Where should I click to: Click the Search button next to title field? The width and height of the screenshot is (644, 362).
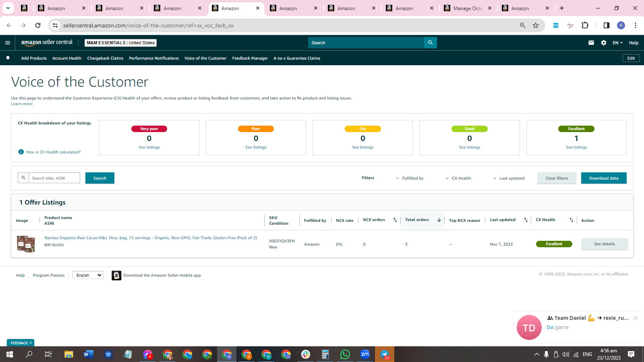(x=100, y=178)
